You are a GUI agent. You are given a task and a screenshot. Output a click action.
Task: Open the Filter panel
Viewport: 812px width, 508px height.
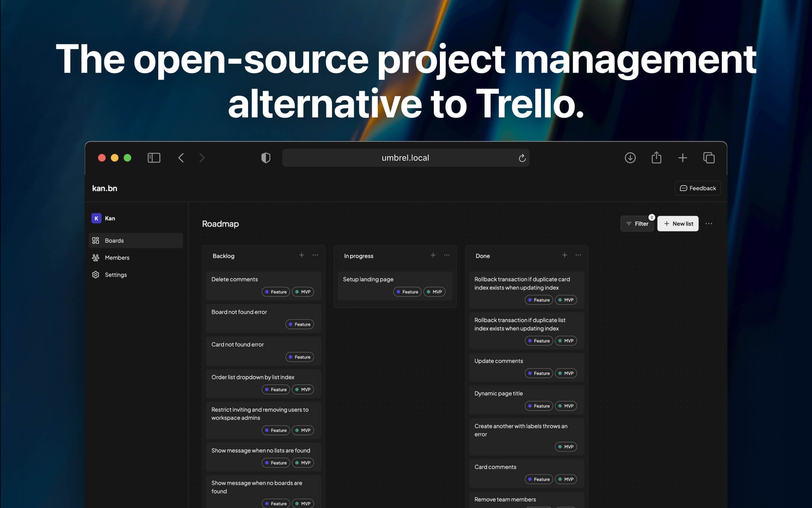click(637, 223)
